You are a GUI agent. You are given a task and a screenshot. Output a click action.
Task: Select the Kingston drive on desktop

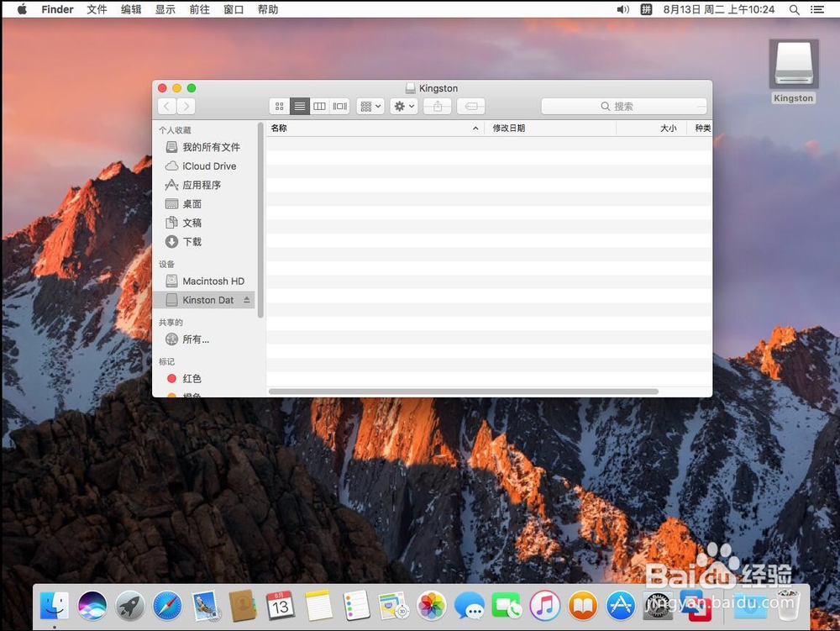794,71
